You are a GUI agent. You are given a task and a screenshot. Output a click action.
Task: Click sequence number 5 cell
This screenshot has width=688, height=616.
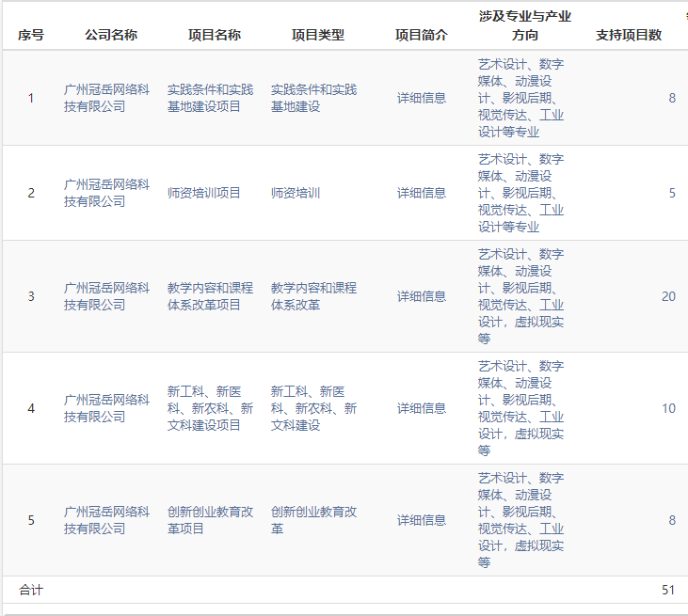(31, 520)
